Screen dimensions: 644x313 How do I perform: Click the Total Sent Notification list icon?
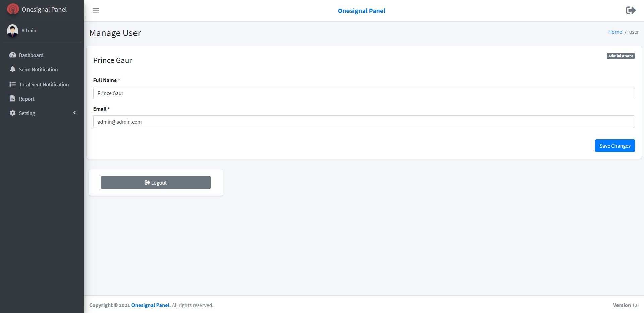point(13,84)
